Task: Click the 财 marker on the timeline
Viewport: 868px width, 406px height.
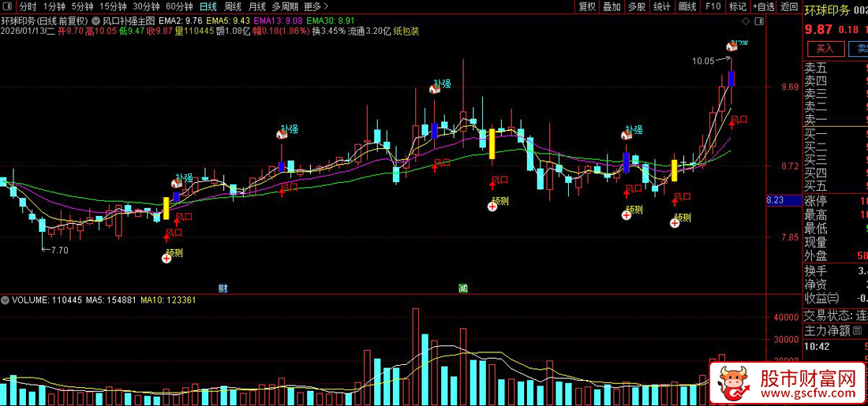Action: click(x=223, y=289)
